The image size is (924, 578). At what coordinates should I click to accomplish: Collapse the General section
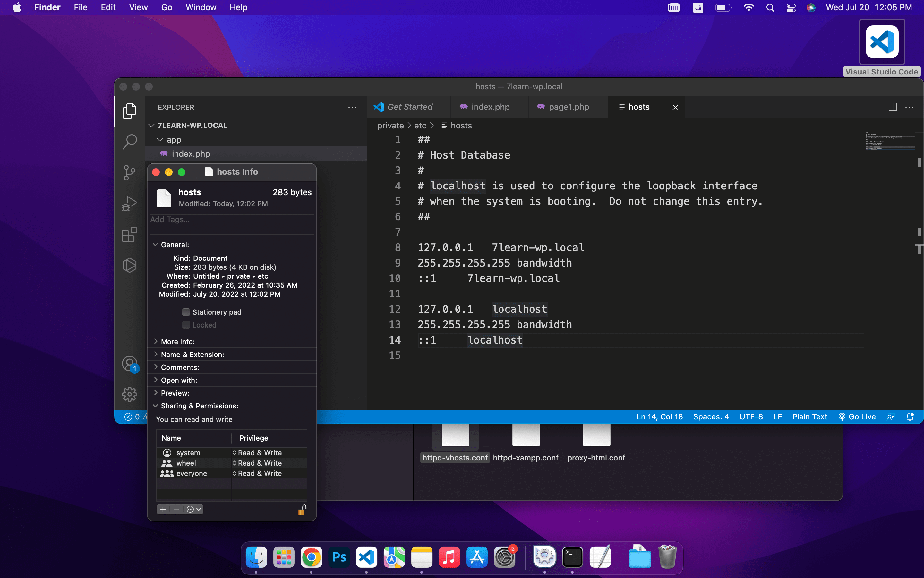[x=155, y=245]
